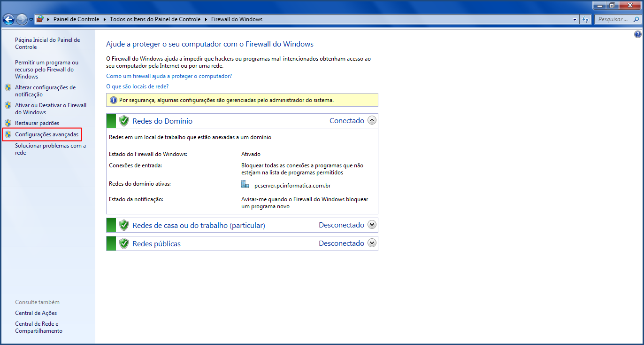Viewport: 644px width, 345px height.
Task: Click Estado do Firewall do Windows label
Action: (148, 154)
